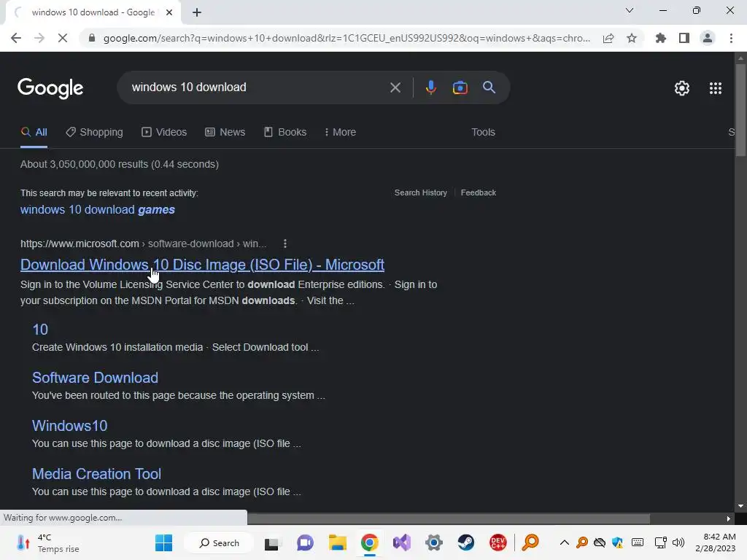Expand the More search categories
The height and width of the screenshot is (560, 747).
340,133
